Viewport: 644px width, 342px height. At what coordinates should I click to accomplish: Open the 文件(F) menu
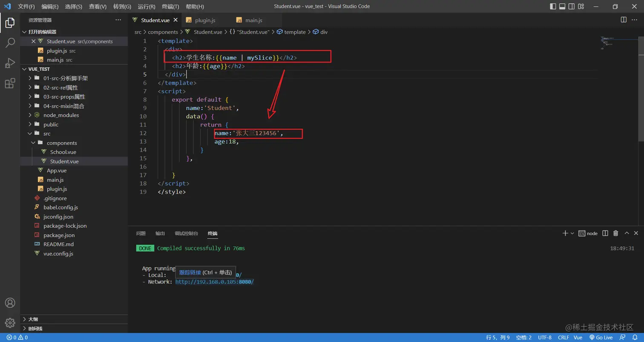coord(26,6)
